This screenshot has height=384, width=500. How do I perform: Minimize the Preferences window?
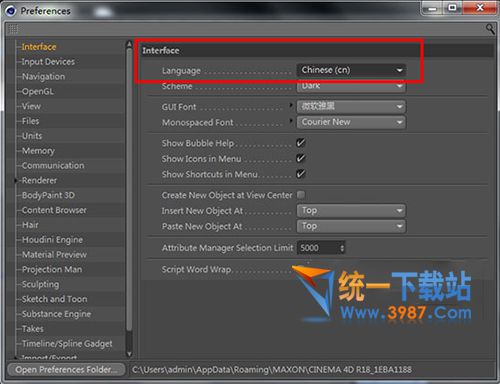point(432,8)
